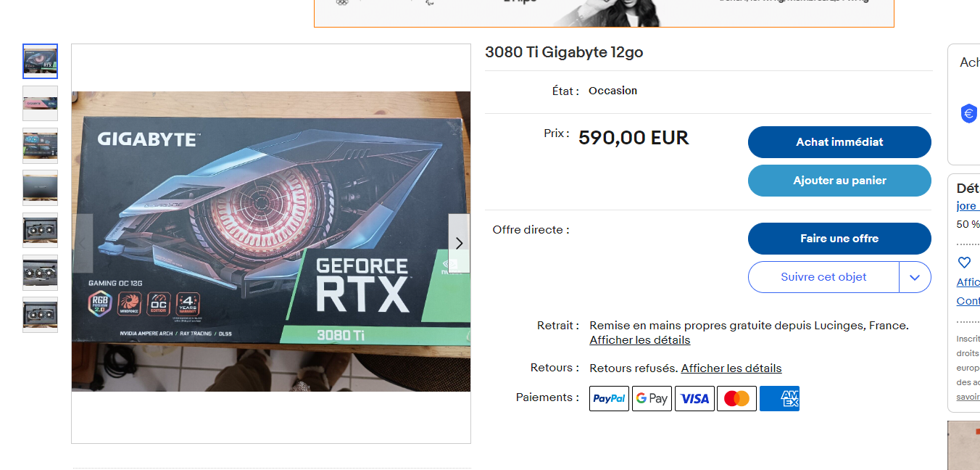Click the Achat immédiat button
The width and height of the screenshot is (980, 470).
pyautogui.click(x=839, y=142)
